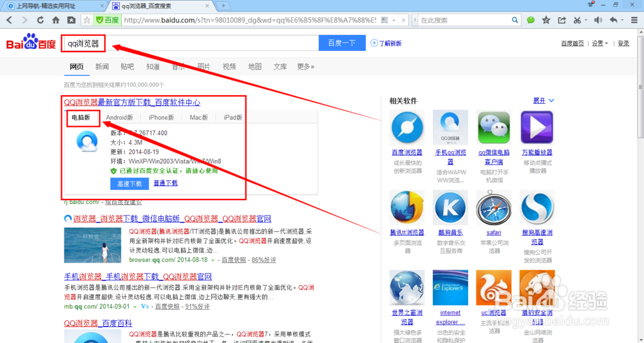Screen dimensions: 644x343
Task: Open the favorites panel icon next to home
Action: pyautogui.click(x=71, y=20)
